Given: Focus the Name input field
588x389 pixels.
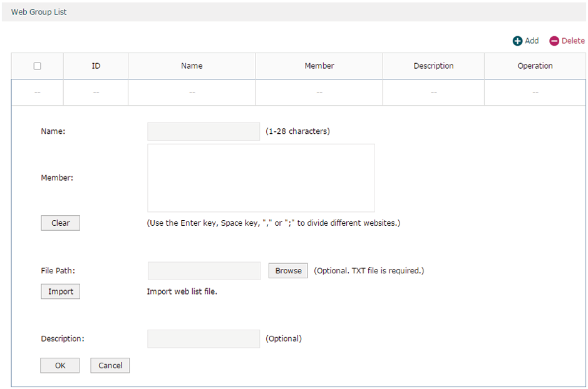Looking at the screenshot, I should 204,131.
